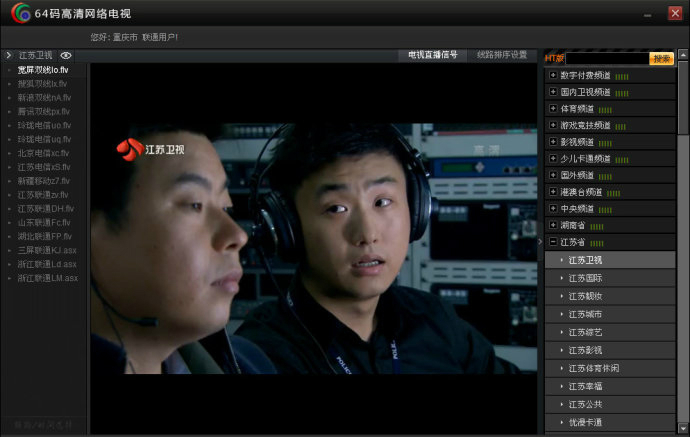Choose the 新浪双线nA.flv source
Image resolution: width=690 pixels, height=437 pixels.
pyautogui.click(x=44, y=98)
